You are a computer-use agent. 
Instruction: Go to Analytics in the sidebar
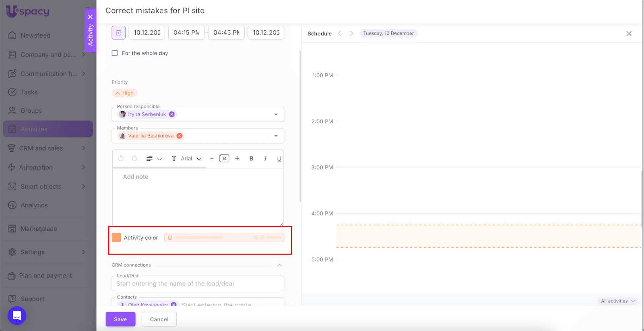pos(34,205)
